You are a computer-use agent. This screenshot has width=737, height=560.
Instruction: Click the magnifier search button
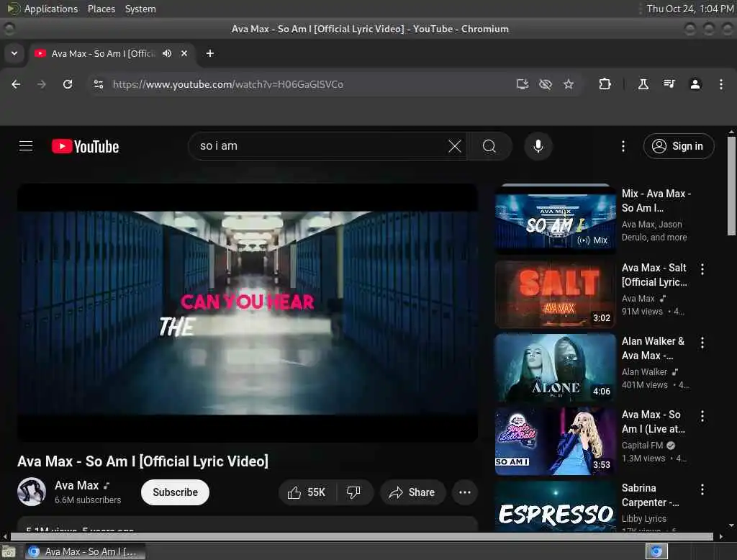[x=489, y=146]
